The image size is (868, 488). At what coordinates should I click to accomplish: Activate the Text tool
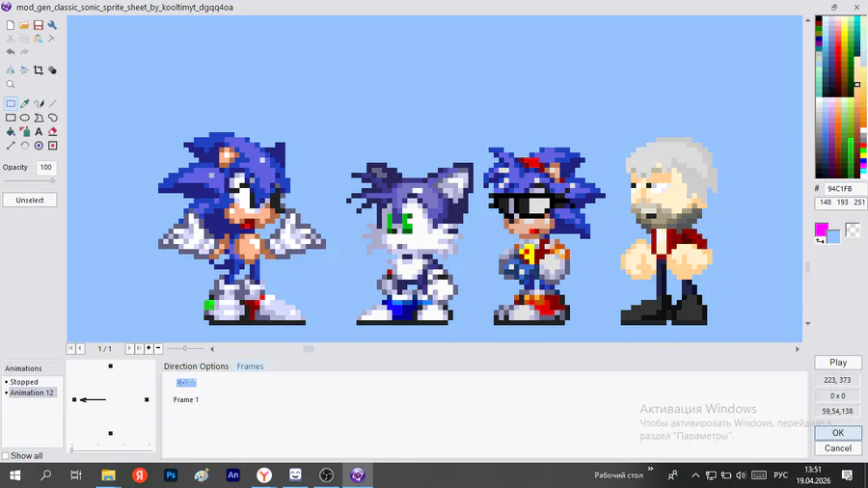click(39, 132)
